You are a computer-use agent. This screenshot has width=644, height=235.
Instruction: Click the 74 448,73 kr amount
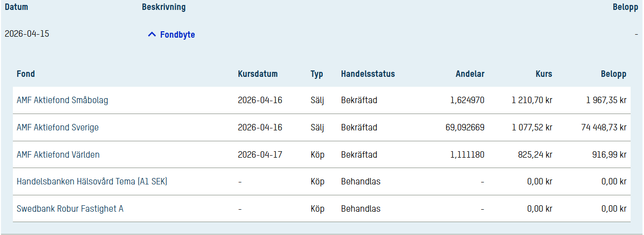click(x=603, y=127)
